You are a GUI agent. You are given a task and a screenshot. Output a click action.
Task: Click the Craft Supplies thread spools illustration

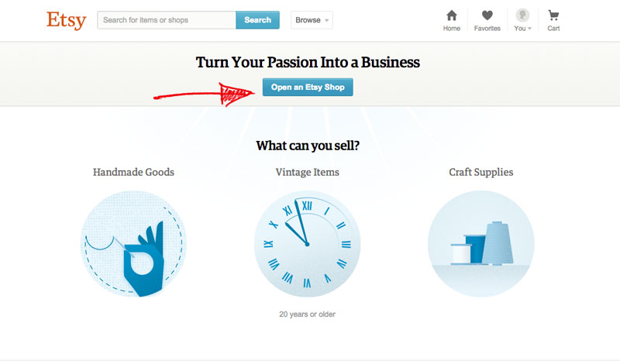click(480, 244)
